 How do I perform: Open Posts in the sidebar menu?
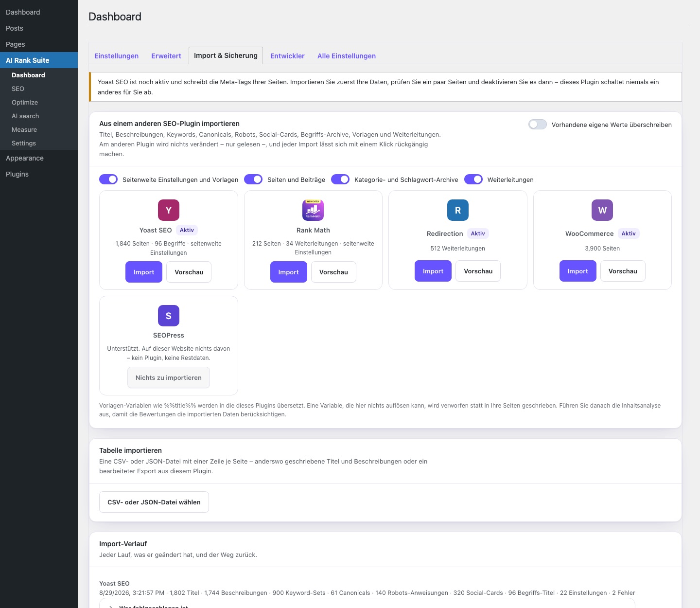39,28
